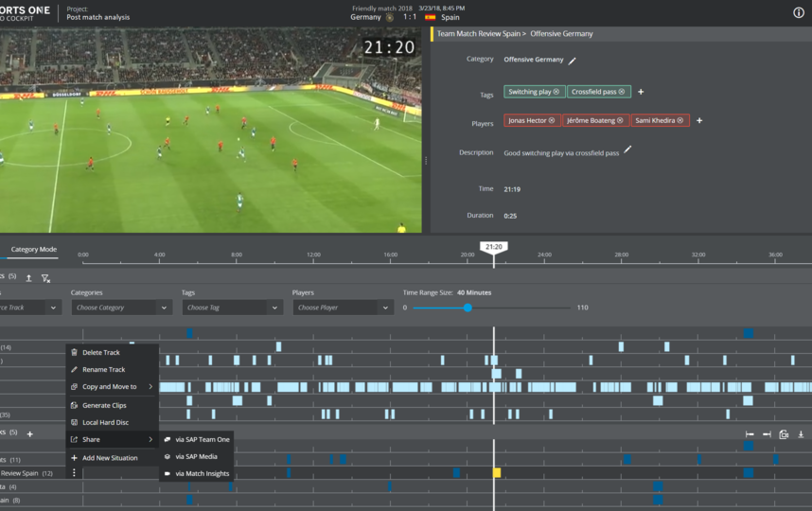The height and width of the screenshot is (511, 812).
Task: Remove the Crossfield pass tag
Action: 622,92
